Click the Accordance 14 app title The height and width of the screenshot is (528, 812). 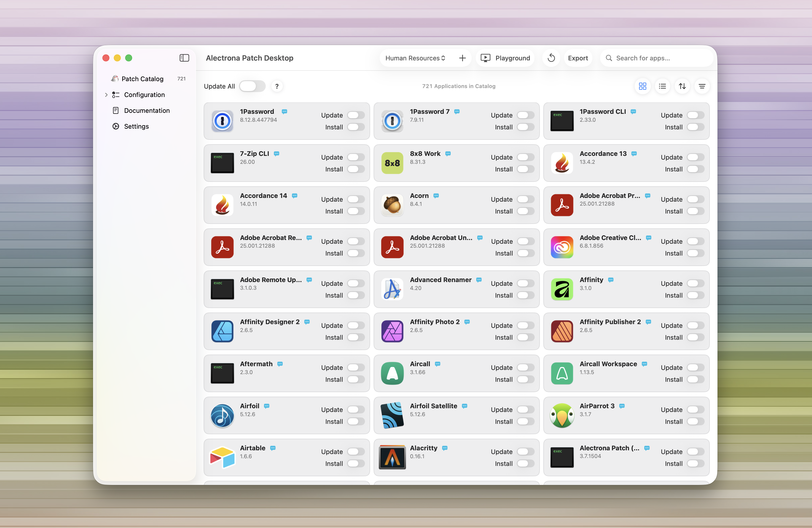263,195
